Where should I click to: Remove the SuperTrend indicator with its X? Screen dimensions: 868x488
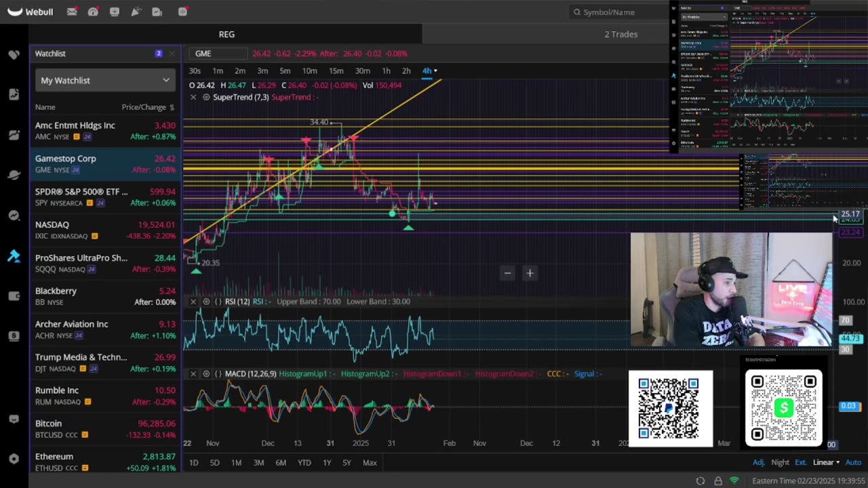click(x=193, y=97)
